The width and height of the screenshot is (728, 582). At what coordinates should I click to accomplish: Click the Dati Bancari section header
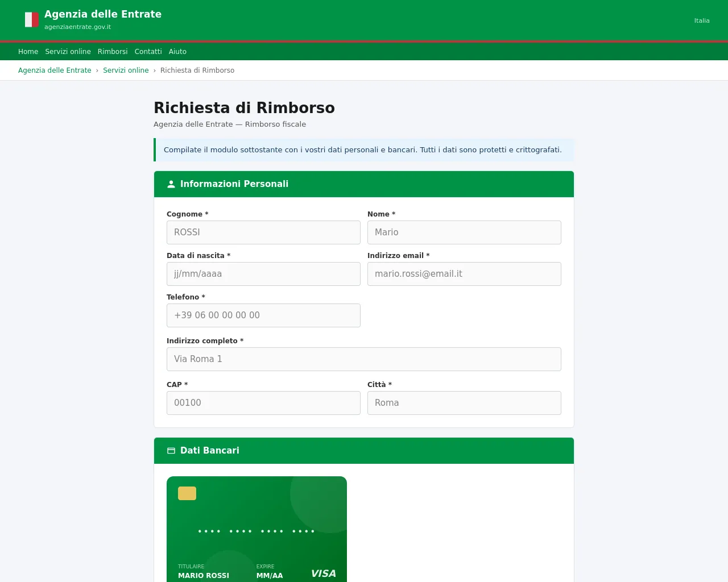[x=364, y=451]
